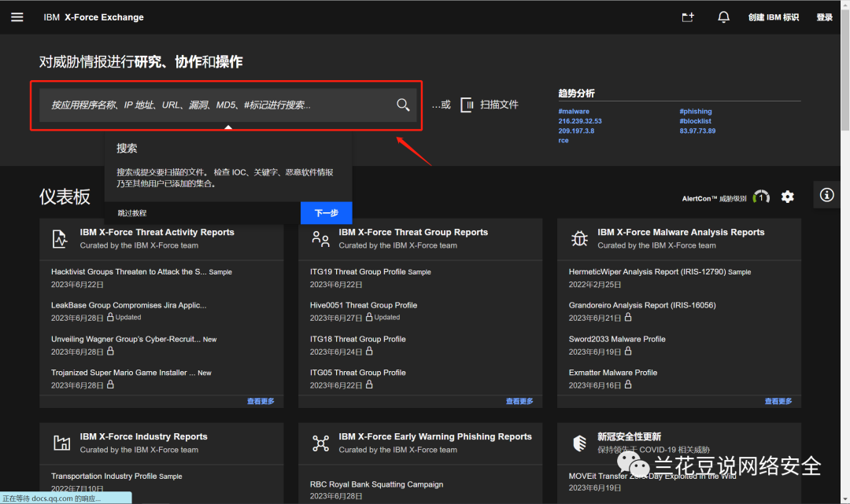Click the info icon on right edge
This screenshot has width=850, height=504.
[x=826, y=195]
